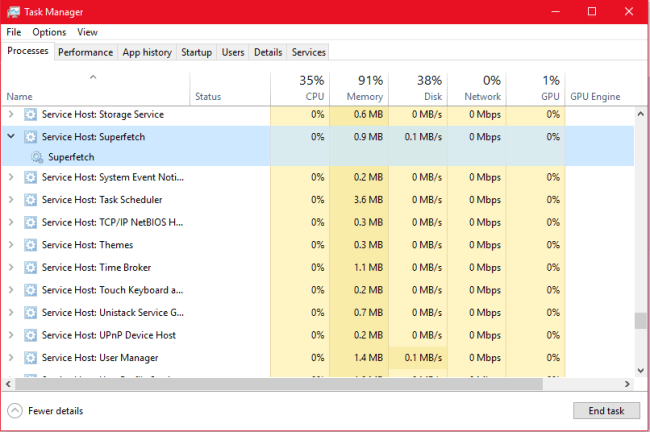This screenshot has width=650, height=432.
Task: Click 0.7 MB memory value for Unistack Service
Action: point(368,313)
